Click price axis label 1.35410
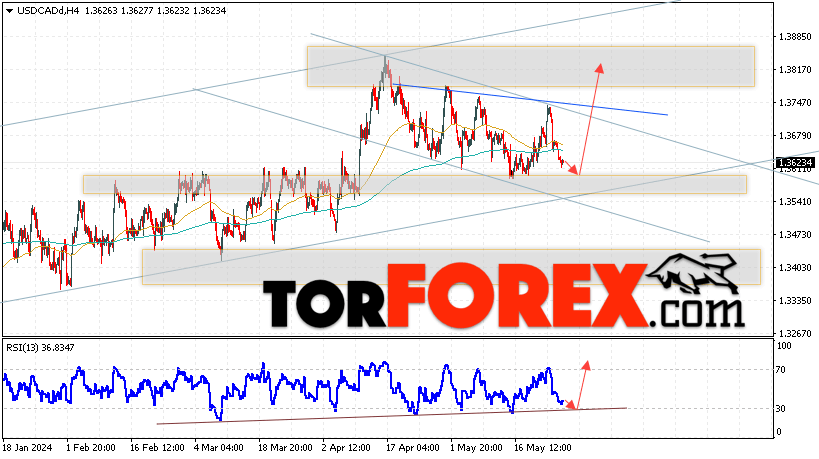 795,202
